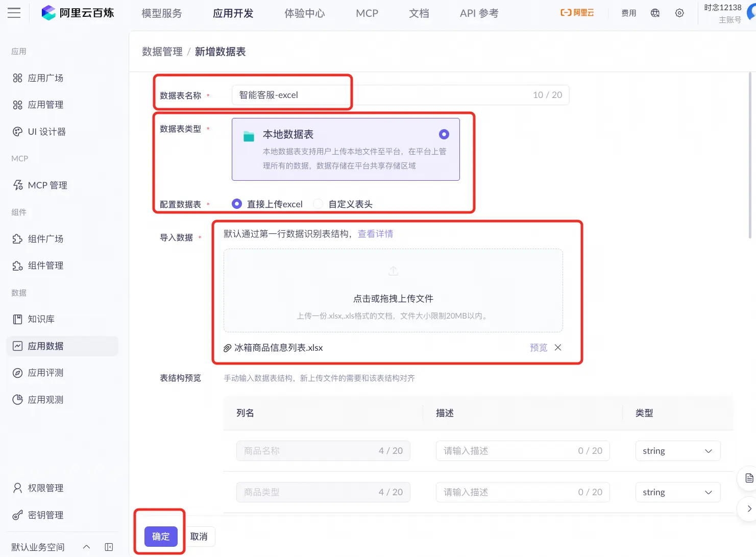The height and width of the screenshot is (557, 756).
Task: Click the 确定 confirm button
Action: 161,537
